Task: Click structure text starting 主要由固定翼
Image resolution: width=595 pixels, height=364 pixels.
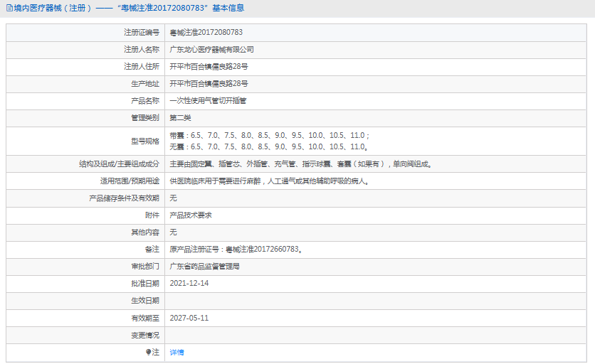Action: (x=301, y=164)
